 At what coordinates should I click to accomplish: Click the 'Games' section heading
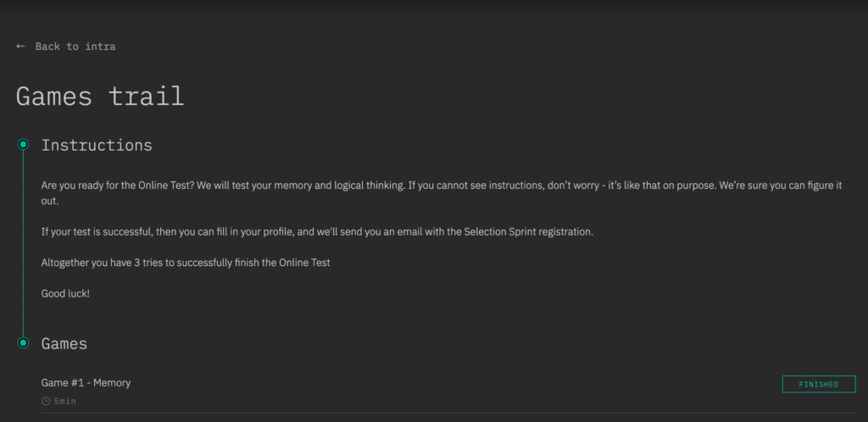pos(64,343)
